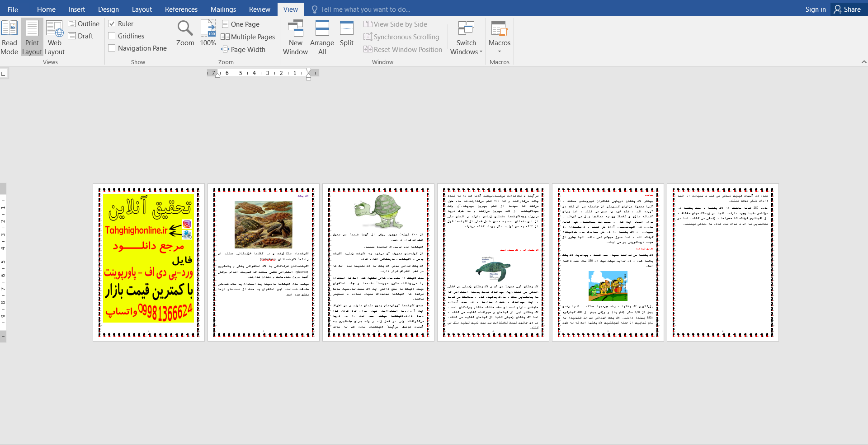Open Macros dropdown
The width and height of the screenshot is (868, 445).
[500, 37]
